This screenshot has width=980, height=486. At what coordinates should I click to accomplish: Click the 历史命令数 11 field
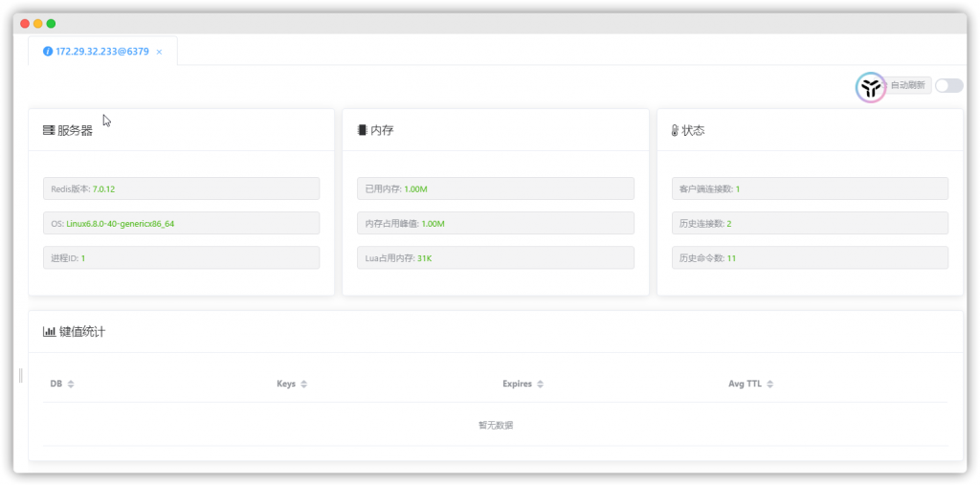[x=810, y=257]
